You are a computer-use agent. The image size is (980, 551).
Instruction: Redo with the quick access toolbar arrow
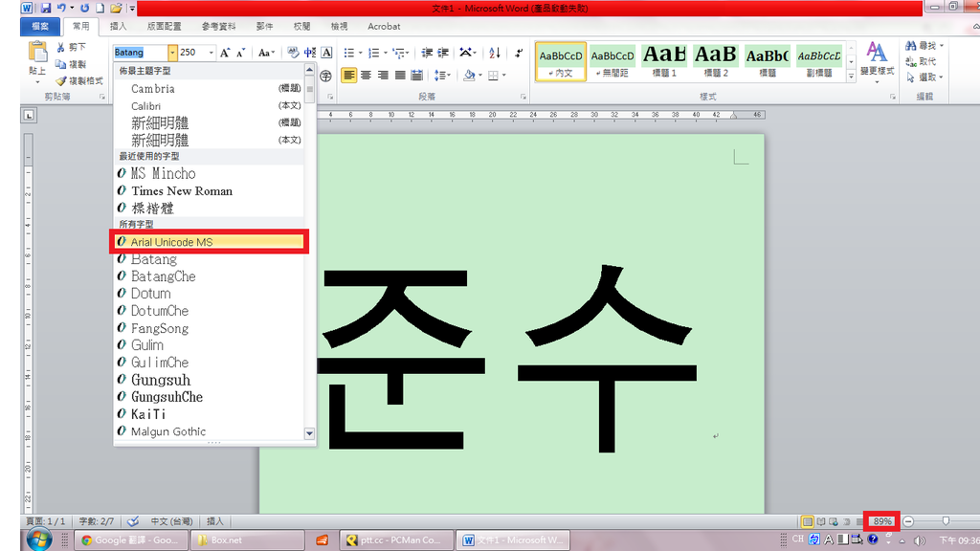click(84, 8)
